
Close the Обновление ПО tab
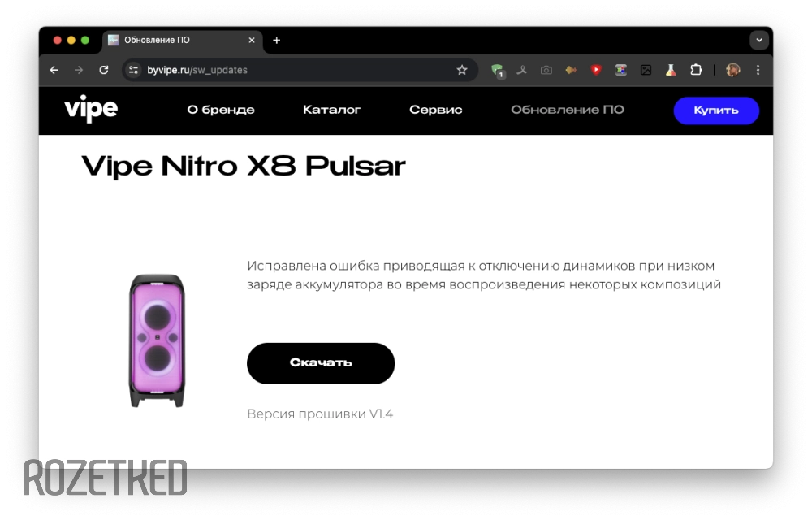[x=252, y=40]
